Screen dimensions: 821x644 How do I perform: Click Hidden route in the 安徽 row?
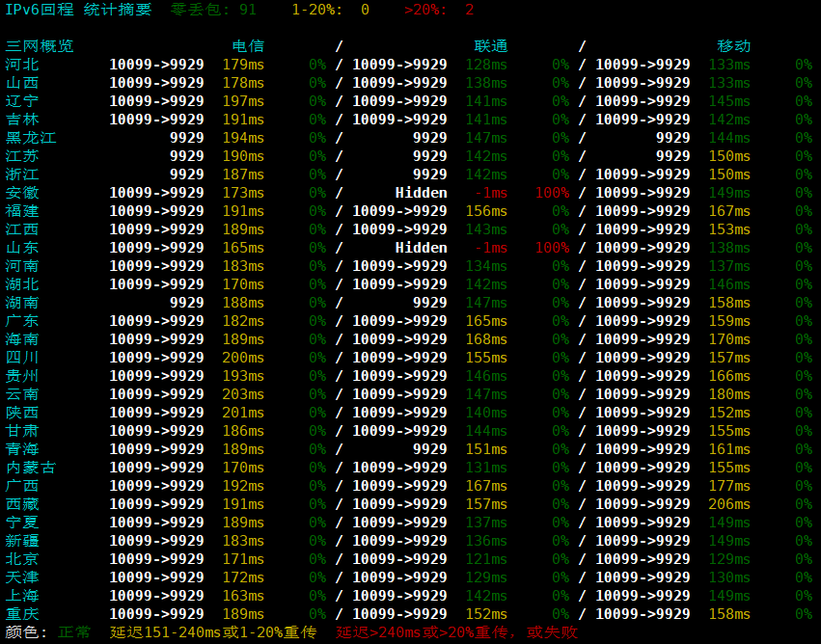[x=421, y=193]
